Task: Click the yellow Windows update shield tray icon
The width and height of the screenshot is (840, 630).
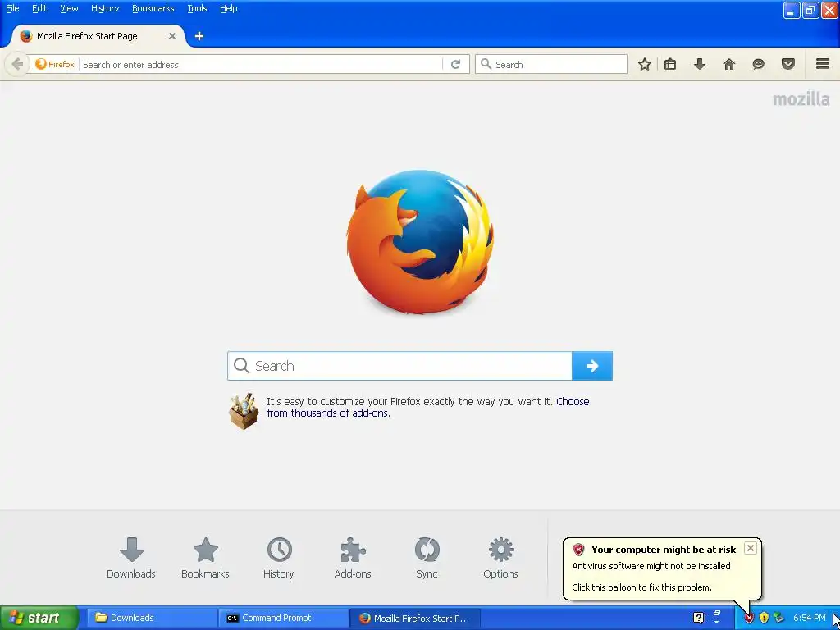Action: point(764,619)
